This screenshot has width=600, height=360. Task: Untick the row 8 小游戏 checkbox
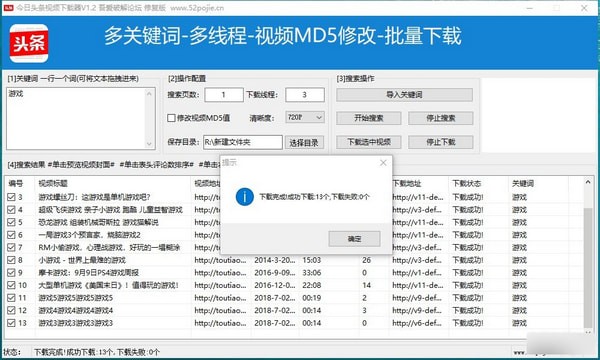(x=11, y=260)
